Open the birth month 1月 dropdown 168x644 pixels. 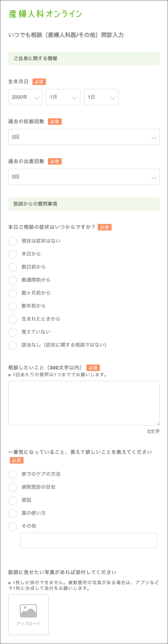coord(63,97)
